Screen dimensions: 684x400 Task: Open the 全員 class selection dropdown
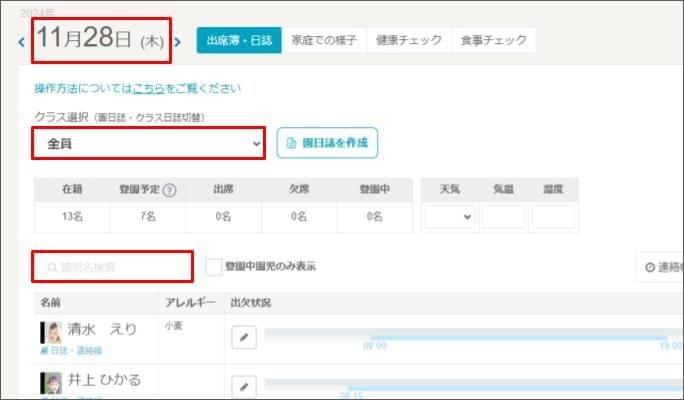click(149, 144)
